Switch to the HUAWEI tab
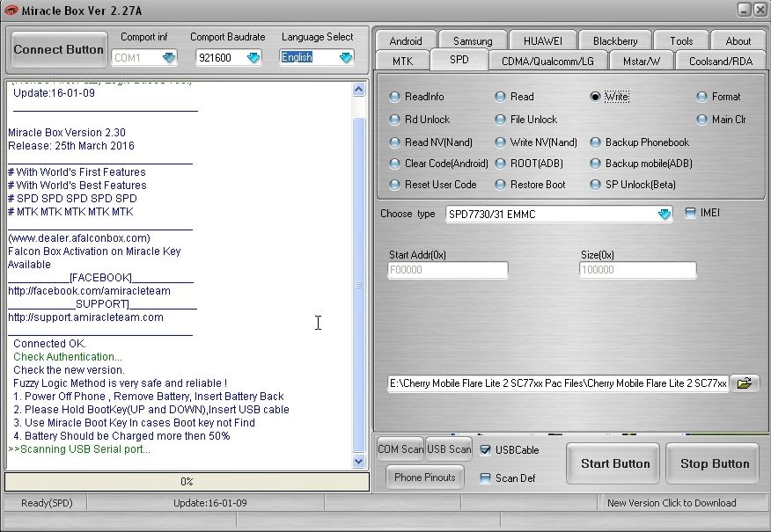This screenshot has width=771, height=532. [543, 40]
